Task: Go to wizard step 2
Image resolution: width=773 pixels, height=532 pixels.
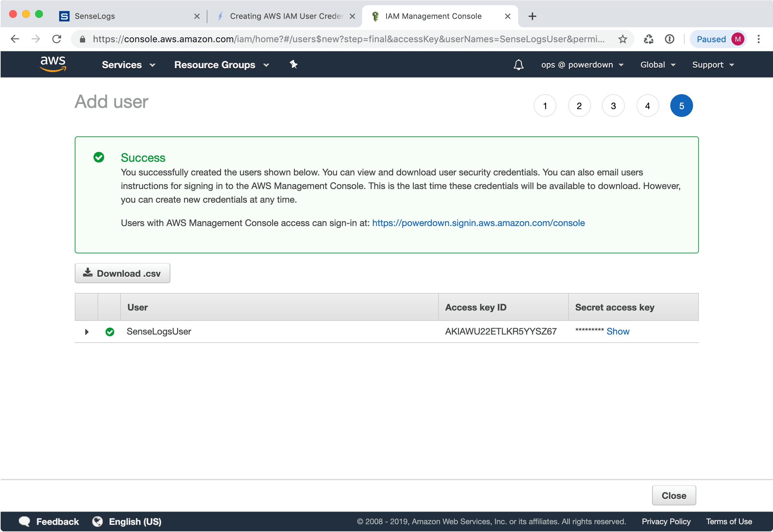Action: (x=579, y=106)
